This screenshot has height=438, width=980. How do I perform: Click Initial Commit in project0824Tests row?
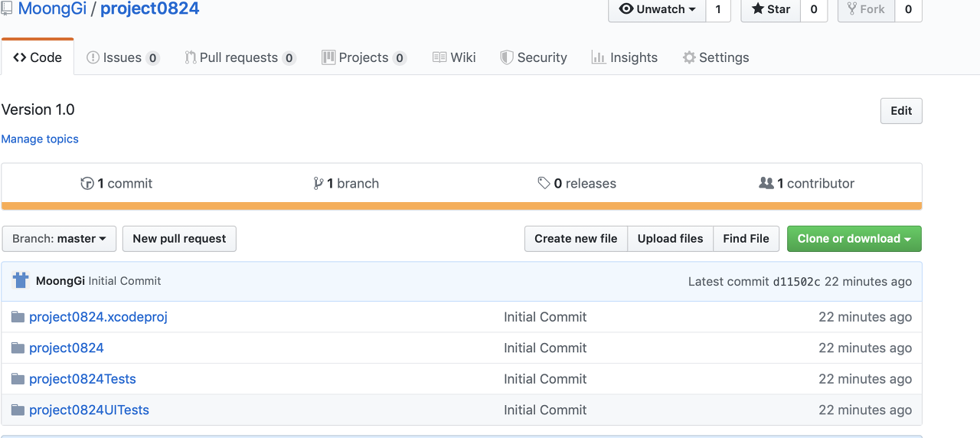click(545, 379)
